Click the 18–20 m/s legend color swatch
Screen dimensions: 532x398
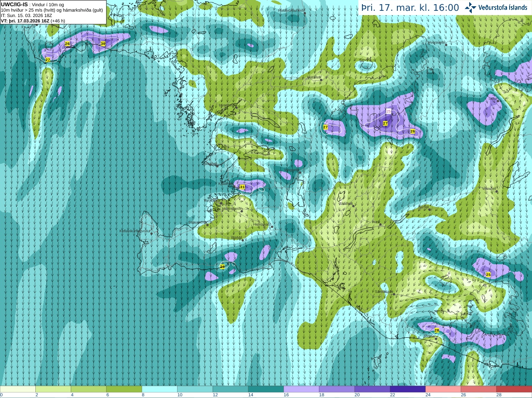pyautogui.click(x=337, y=389)
